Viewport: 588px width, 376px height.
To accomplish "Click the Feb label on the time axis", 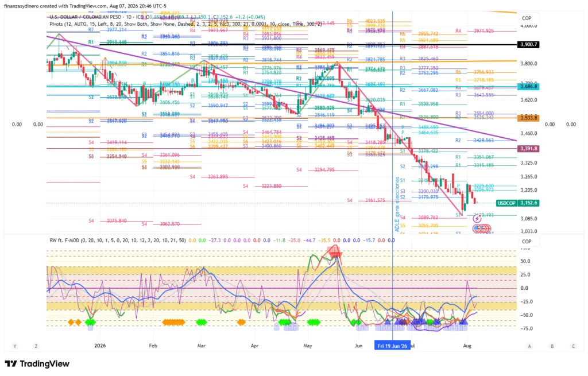I will pyautogui.click(x=153, y=346).
